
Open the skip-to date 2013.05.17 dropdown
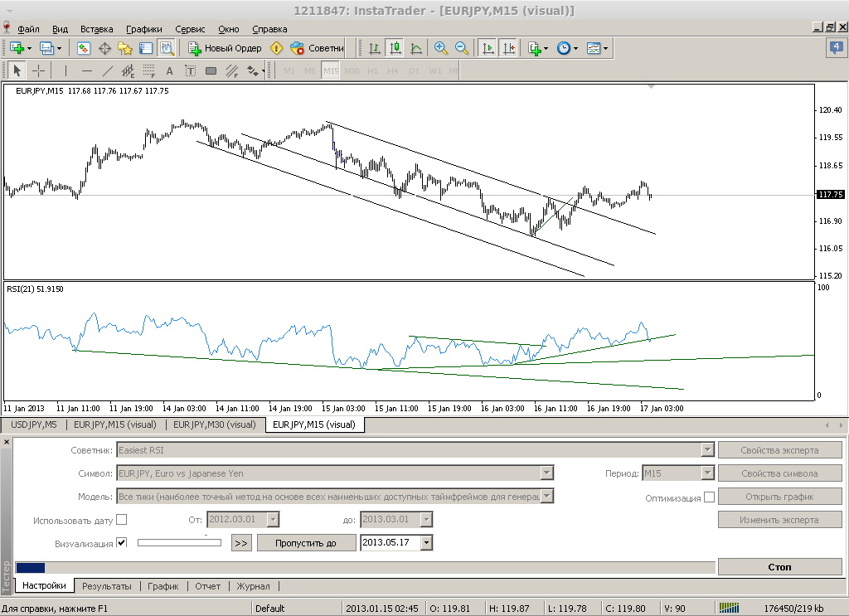[x=426, y=542]
